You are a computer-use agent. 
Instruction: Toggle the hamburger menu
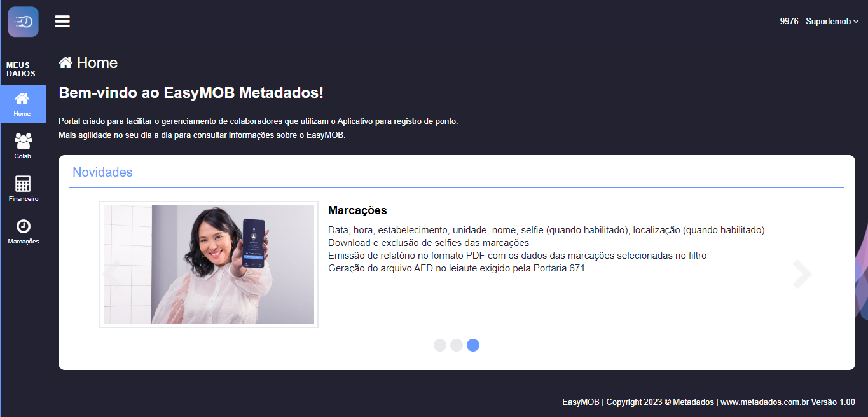click(x=62, y=22)
